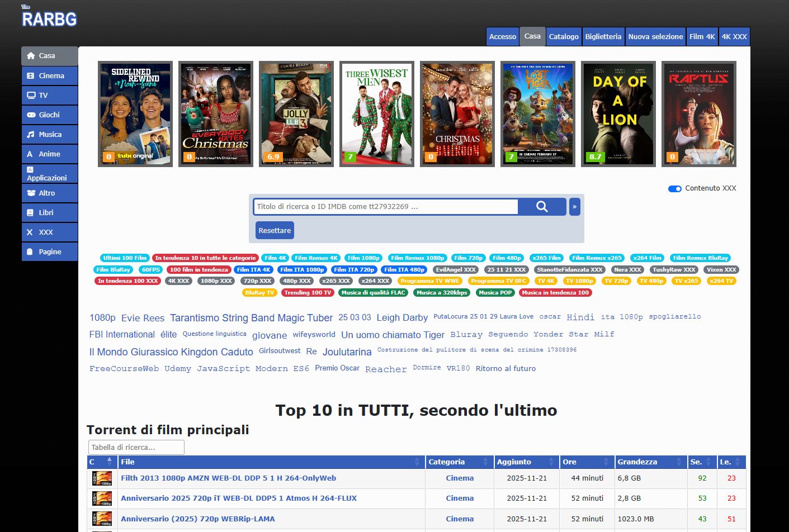
Task: Open the Filth 2013 1080p torrent link
Action: coord(228,478)
